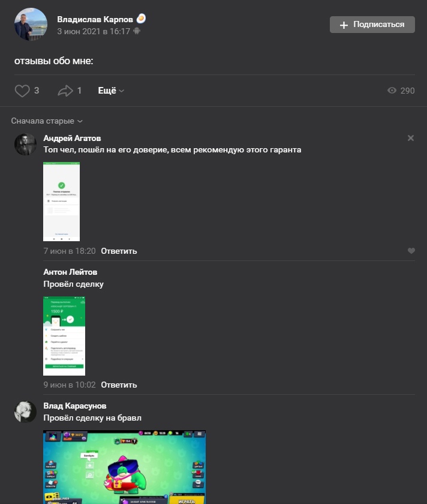Image resolution: width=427 pixels, height=504 pixels.
Task: Like the post with heart icon
Action: [x=22, y=91]
